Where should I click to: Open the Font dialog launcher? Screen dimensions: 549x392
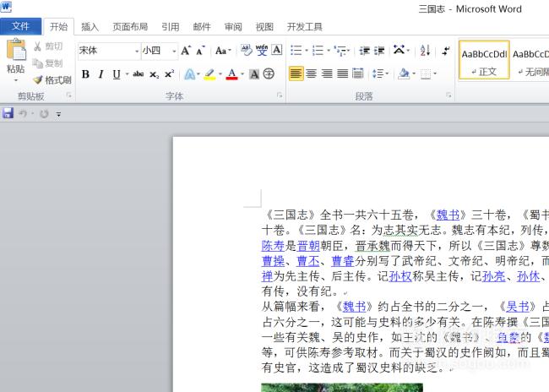point(280,95)
